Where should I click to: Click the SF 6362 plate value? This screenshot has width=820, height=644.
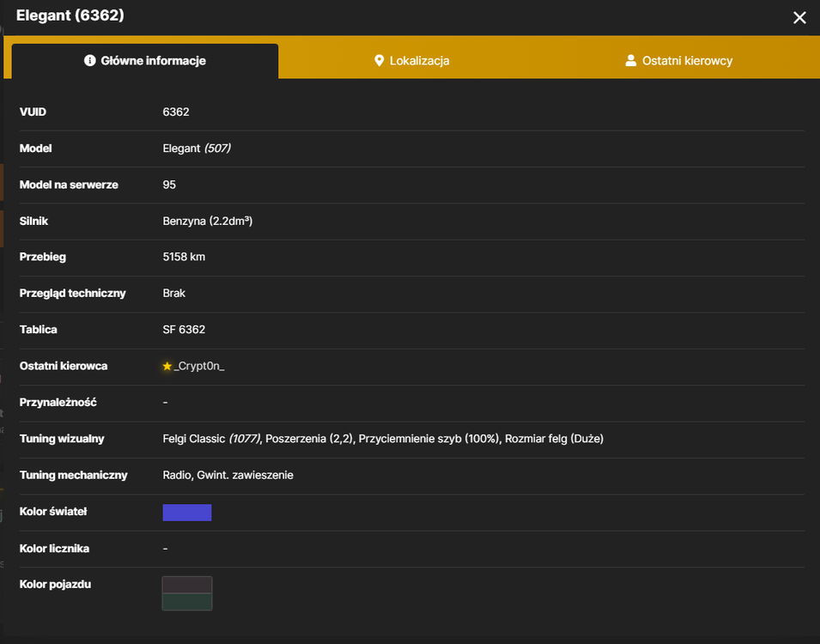(x=184, y=330)
